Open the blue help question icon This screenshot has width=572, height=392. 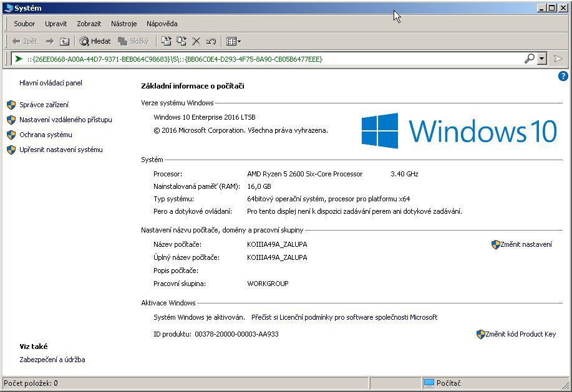[563, 76]
